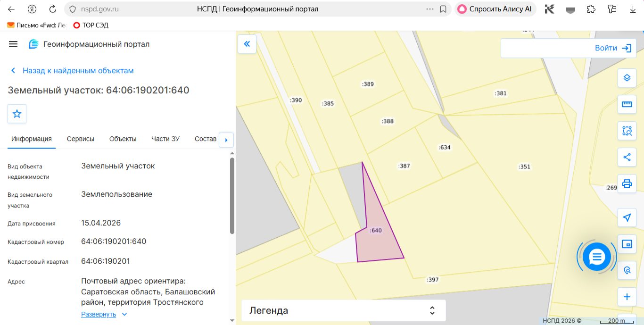Print the map with printer icon

coord(627,183)
